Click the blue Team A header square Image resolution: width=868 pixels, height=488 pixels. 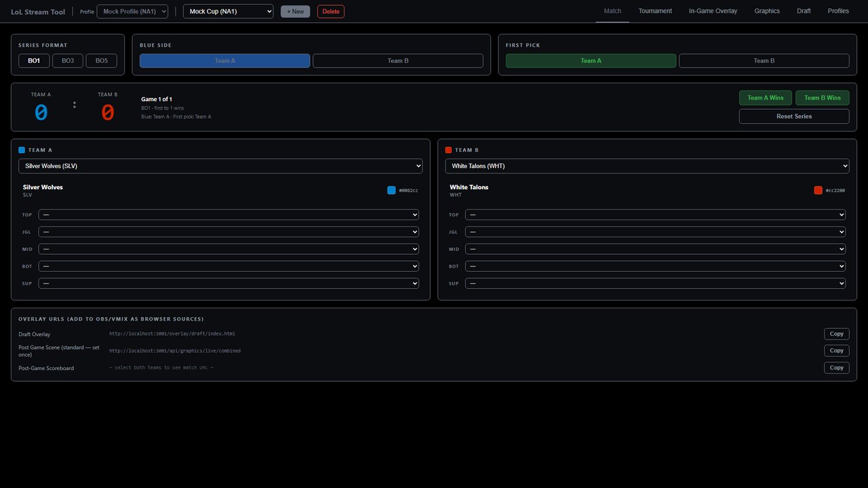point(22,150)
